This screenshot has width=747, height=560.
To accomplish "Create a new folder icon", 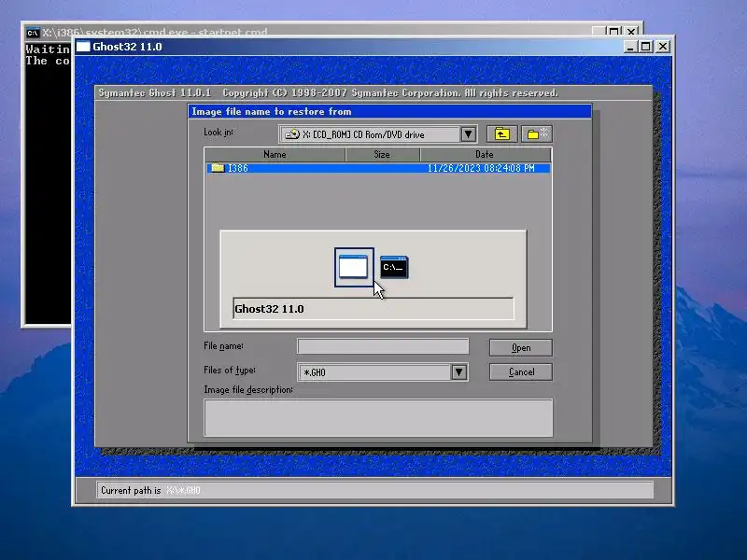I will 537,134.
